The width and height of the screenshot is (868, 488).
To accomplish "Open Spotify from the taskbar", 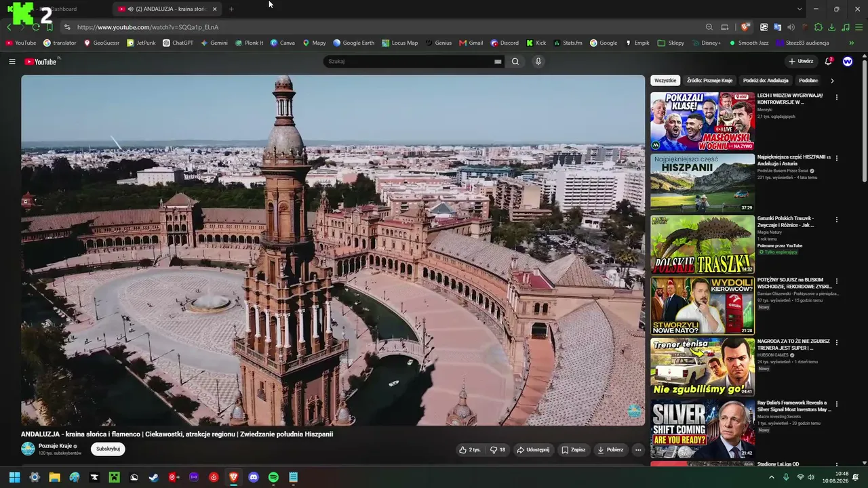I will [x=273, y=477].
